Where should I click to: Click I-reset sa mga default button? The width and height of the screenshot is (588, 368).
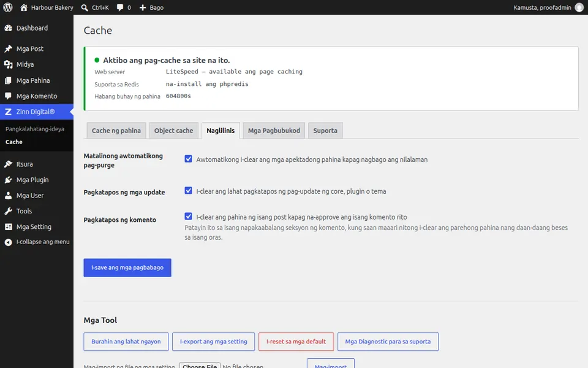pos(296,342)
